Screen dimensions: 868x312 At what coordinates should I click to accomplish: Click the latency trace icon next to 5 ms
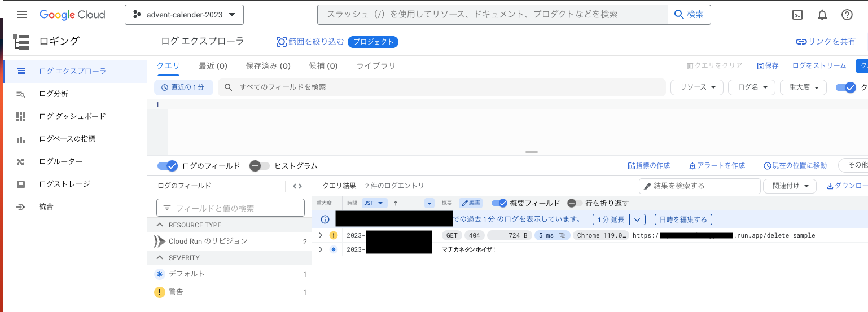pos(562,235)
